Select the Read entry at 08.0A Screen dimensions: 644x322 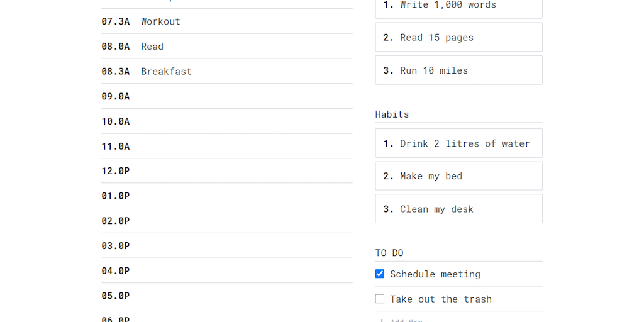click(x=152, y=47)
